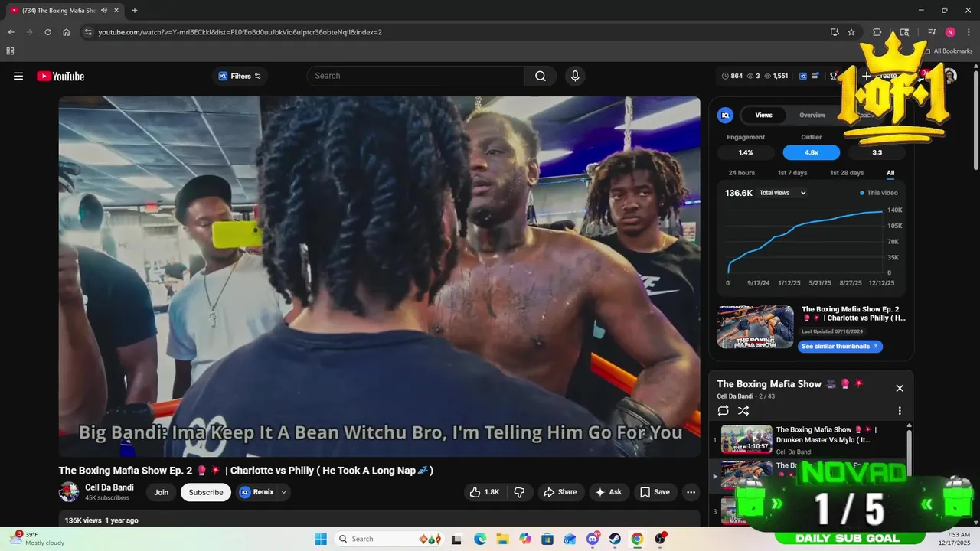
Task: Install app icon in address bar
Action: (x=835, y=32)
